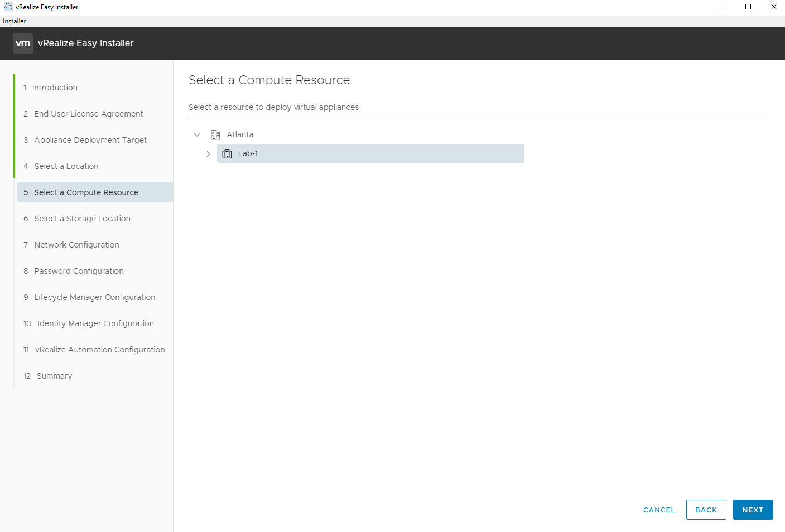This screenshot has height=532, width=785.
Task: Select the Lab-1 compute resource
Action: [370, 153]
